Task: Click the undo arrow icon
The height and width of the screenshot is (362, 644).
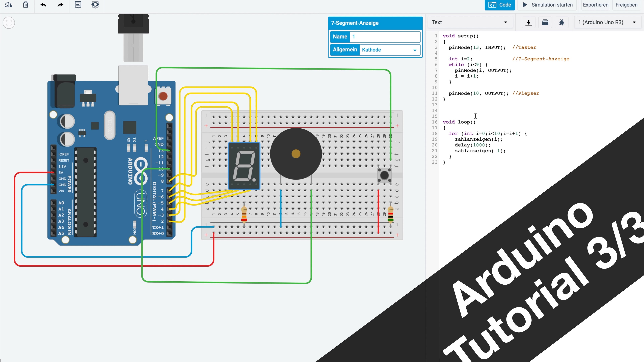Action: (x=43, y=5)
